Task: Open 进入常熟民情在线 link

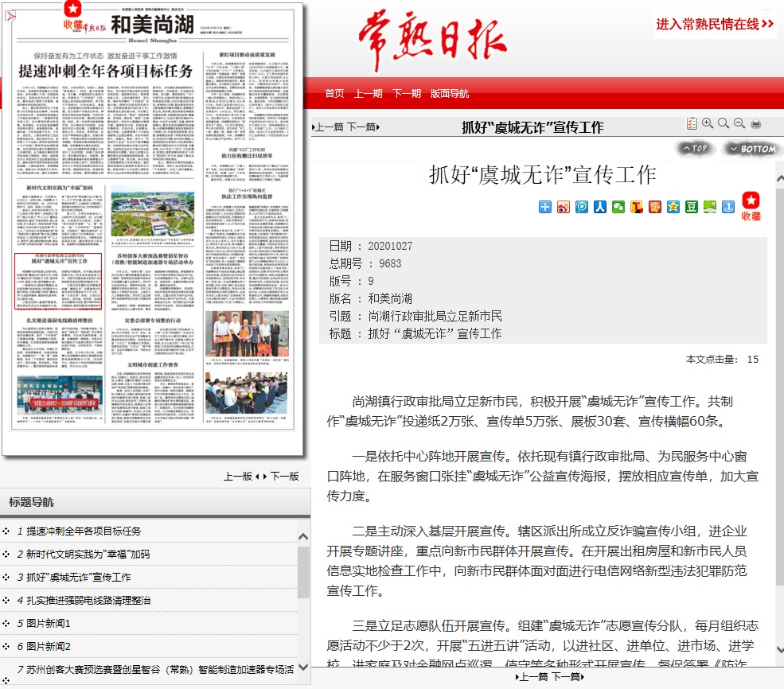Action: (715, 24)
